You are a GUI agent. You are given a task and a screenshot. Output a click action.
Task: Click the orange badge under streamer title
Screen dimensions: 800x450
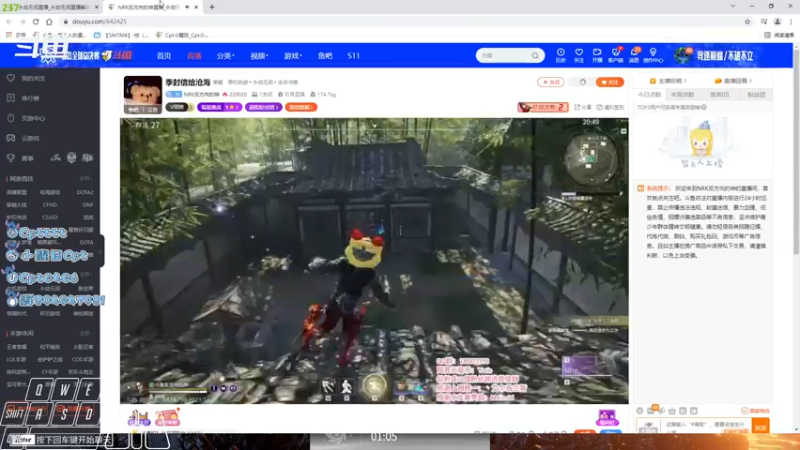[x=301, y=107]
